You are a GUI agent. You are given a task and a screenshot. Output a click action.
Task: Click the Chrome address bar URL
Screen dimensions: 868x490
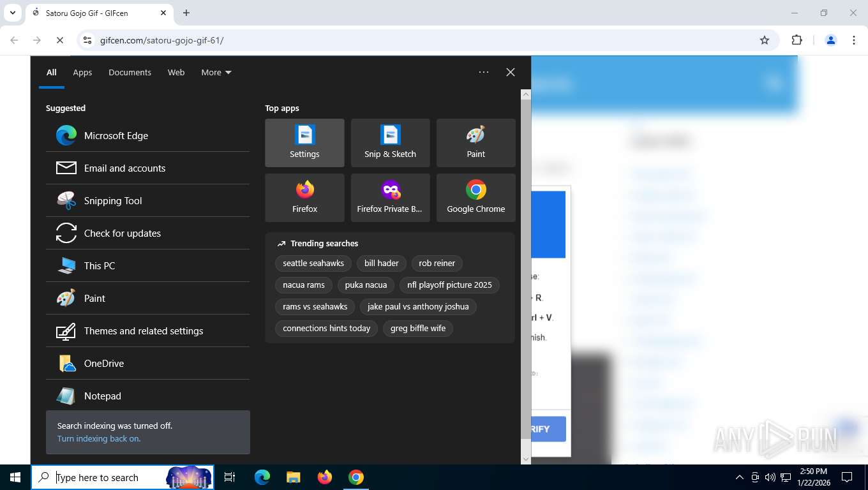(161, 40)
